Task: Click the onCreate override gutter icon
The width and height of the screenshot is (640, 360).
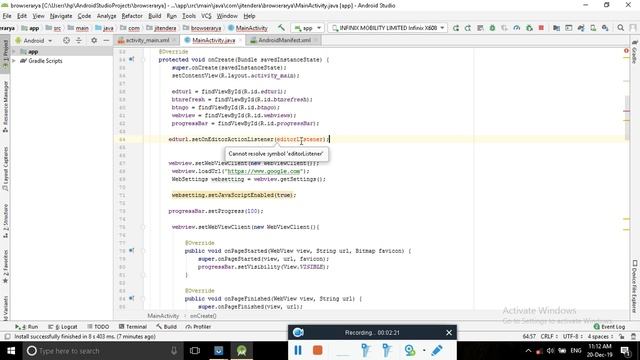Action: (131, 60)
